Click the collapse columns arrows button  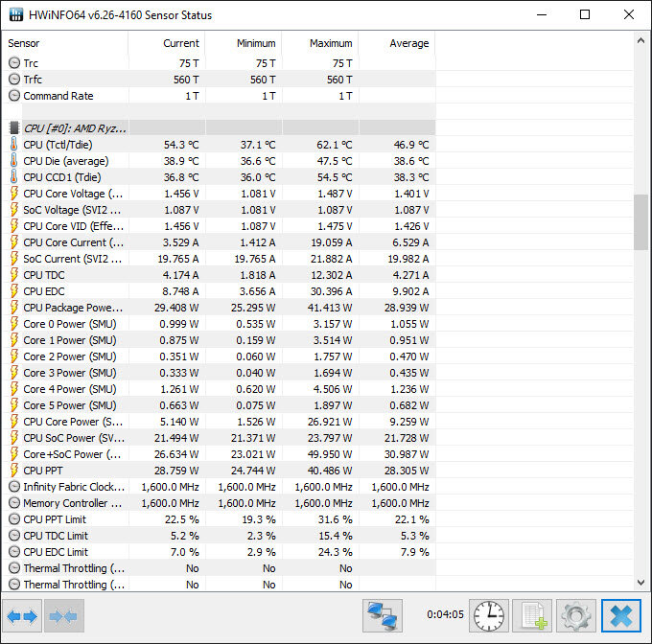point(64,616)
